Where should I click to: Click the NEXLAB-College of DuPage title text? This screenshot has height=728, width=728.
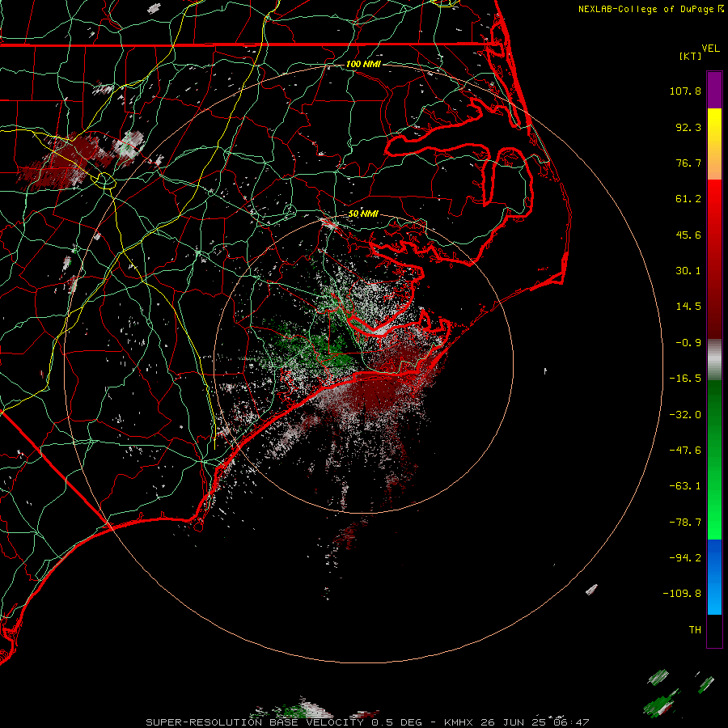pyautogui.click(x=647, y=9)
